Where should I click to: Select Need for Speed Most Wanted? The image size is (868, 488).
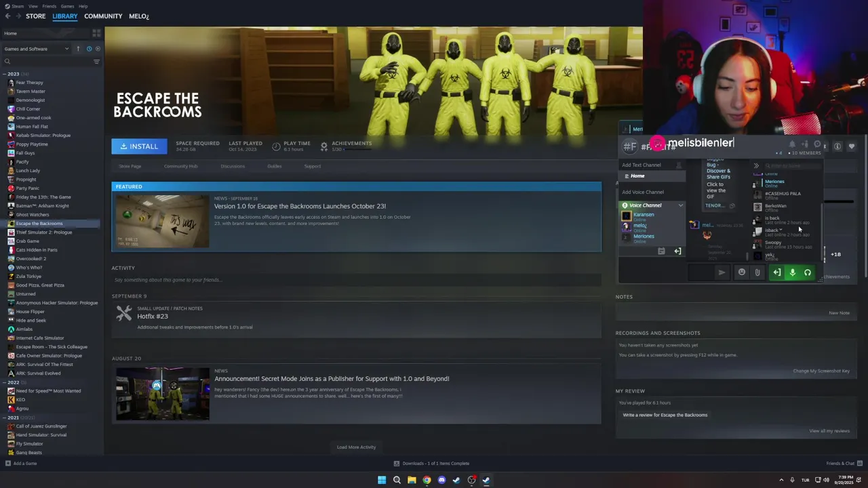[48, 391]
